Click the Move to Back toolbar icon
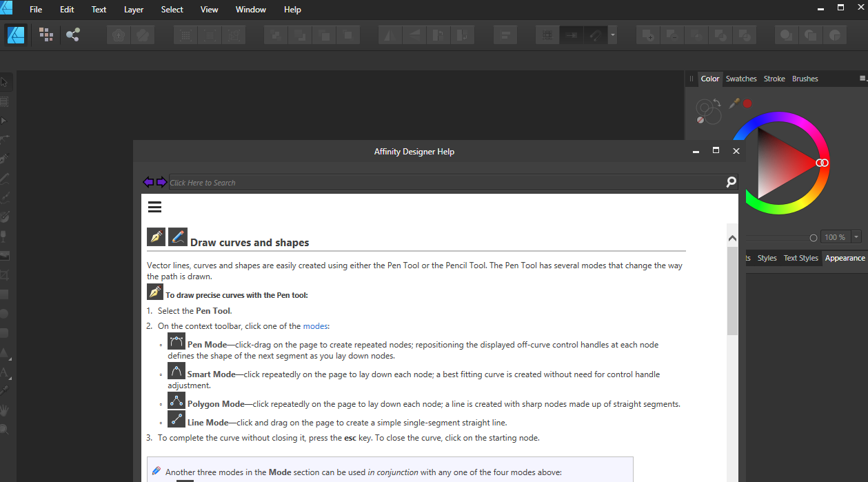The height and width of the screenshot is (482, 868). [x=276, y=34]
